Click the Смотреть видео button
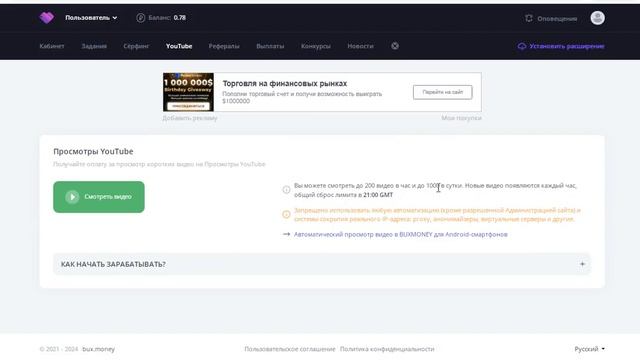Screen dimensions: 640x360 99,197
